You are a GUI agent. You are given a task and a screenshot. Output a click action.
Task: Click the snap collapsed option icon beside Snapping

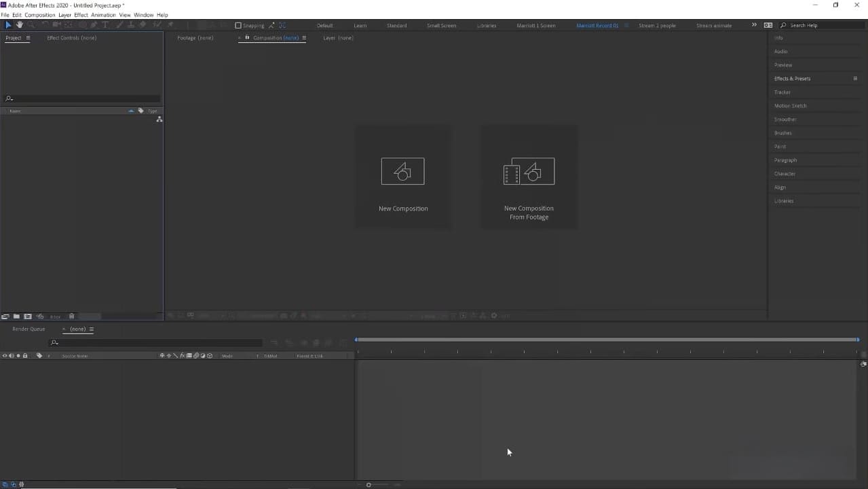click(x=271, y=25)
